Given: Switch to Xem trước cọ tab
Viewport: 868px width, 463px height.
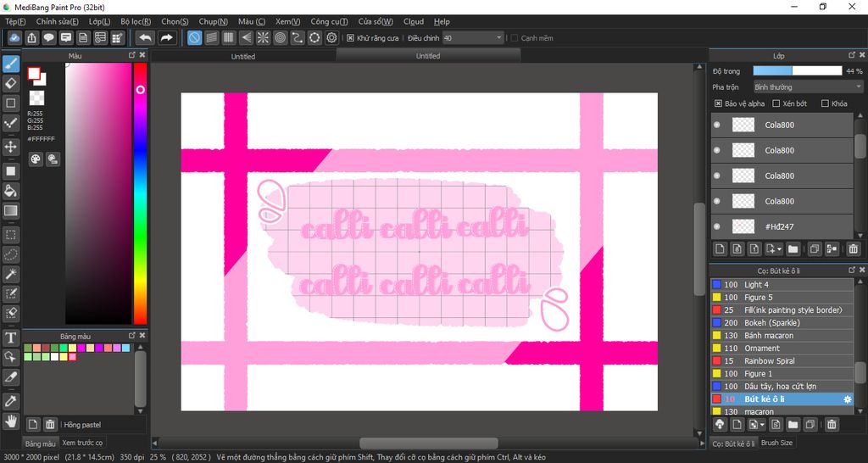Looking at the screenshot, I should coord(82,443).
